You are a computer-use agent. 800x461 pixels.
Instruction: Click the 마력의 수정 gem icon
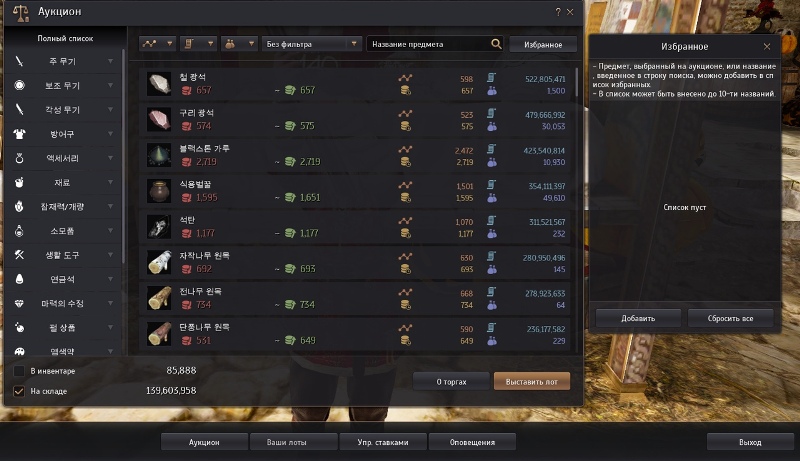point(19,303)
